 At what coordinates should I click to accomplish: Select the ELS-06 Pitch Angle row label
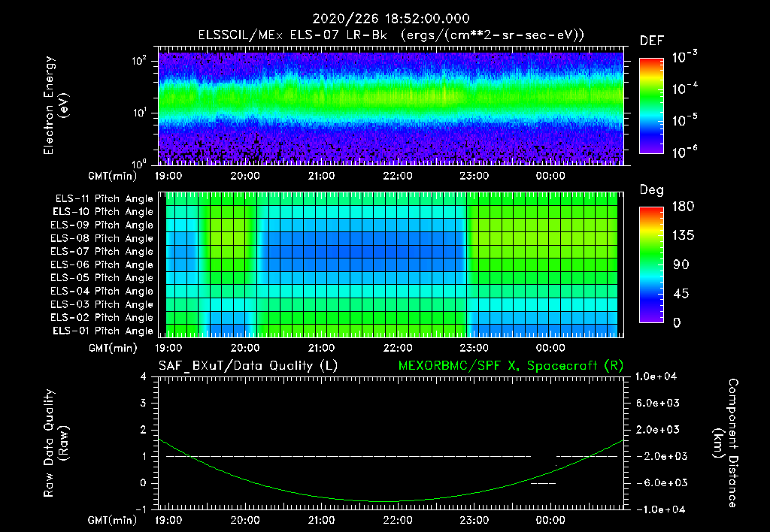[102, 264]
